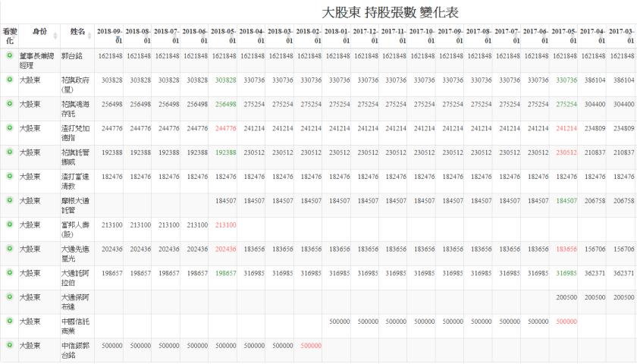Click green icon for 渣打梵加德指 row
This screenshot has height=364, width=637.
(x=9, y=127)
